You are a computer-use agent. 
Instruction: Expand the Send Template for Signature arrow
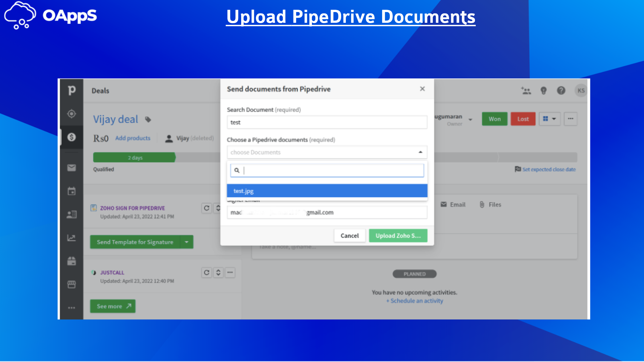click(x=187, y=242)
